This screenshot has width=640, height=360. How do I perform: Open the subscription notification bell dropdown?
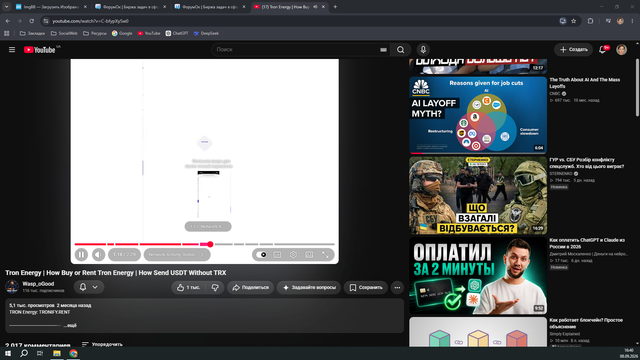point(89,287)
